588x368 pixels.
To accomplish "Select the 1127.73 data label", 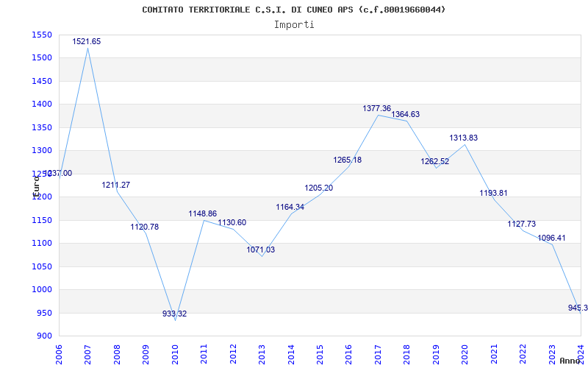I will (522, 224).
